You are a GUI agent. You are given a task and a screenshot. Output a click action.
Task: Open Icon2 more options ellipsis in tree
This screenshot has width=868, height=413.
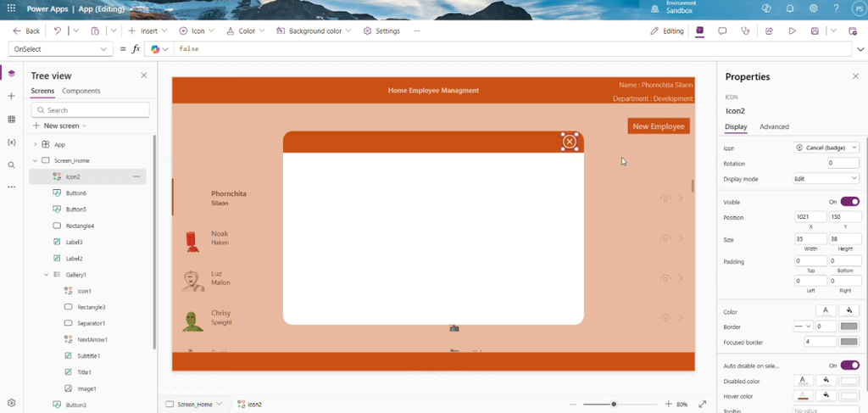tap(136, 176)
